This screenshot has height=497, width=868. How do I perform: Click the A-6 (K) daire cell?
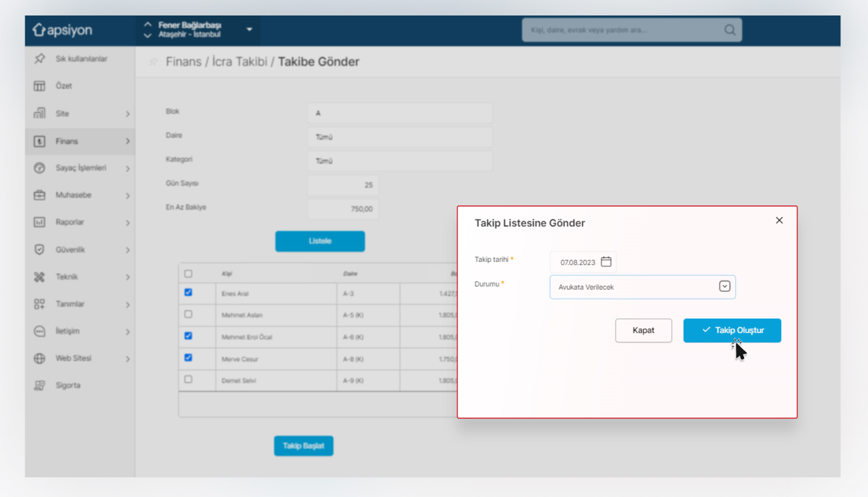(x=368, y=337)
